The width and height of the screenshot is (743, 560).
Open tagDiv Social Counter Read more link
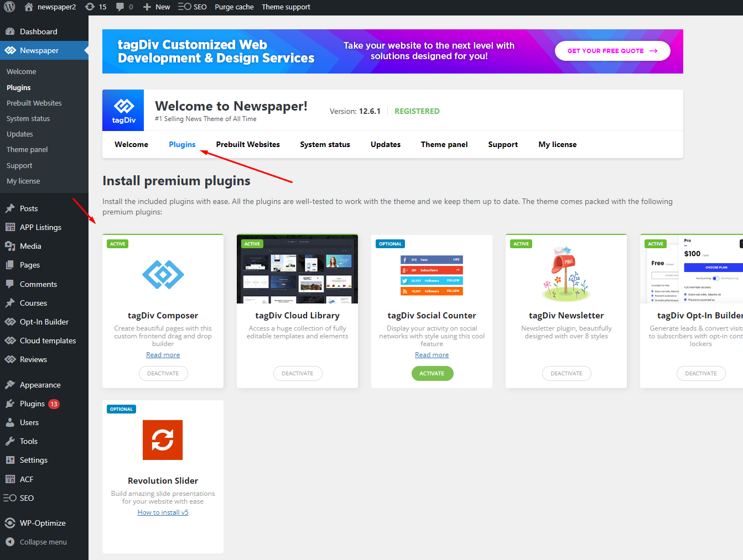[x=432, y=355]
